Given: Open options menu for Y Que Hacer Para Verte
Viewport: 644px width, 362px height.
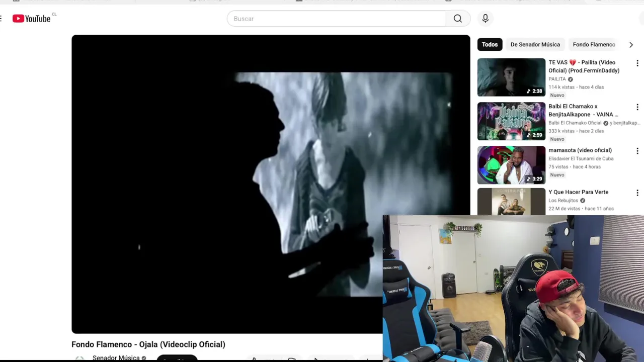Looking at the screenshot, I should pos(637,193).
